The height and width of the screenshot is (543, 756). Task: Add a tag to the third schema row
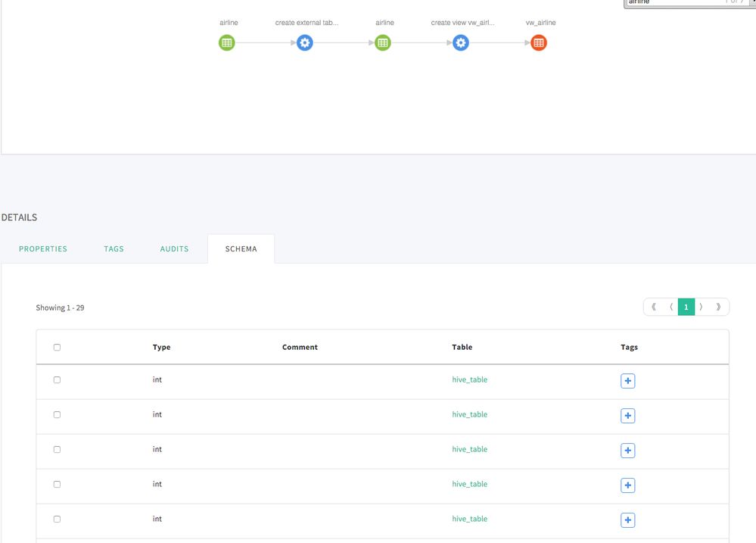click(x=628, y=451)
